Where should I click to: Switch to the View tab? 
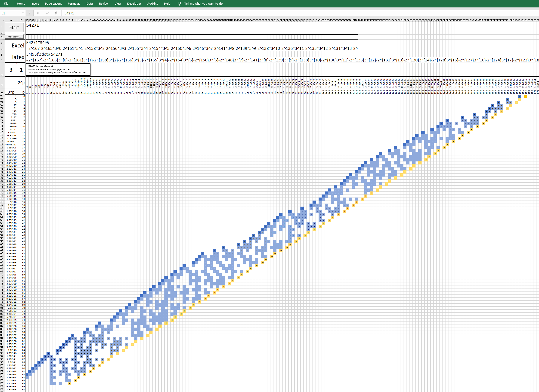tap(118, 3)
